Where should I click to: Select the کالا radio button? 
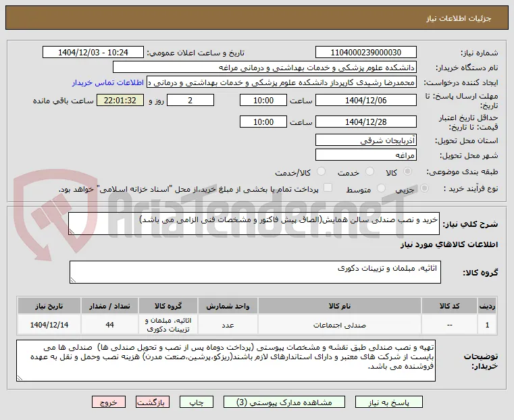pyautogui.click(x=408, y=172)
